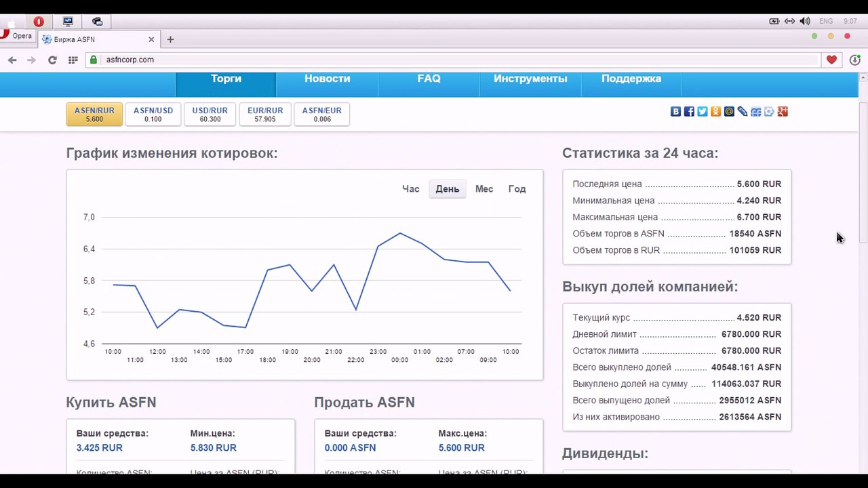
Task: Click the volume speaker icon
Action: 805,21
